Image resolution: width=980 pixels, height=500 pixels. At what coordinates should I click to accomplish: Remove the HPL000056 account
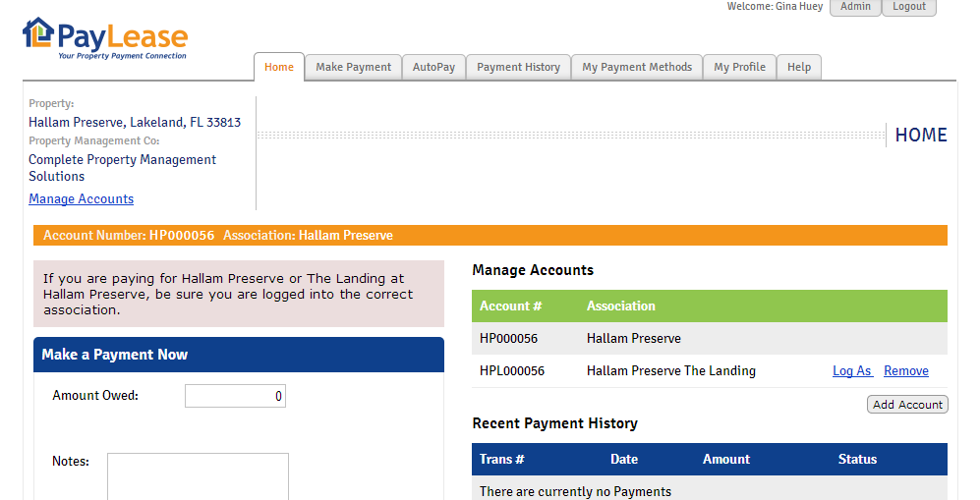905,370
